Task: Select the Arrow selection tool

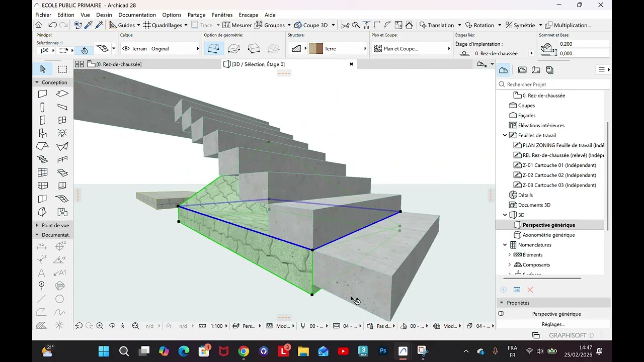Action: 43,69
